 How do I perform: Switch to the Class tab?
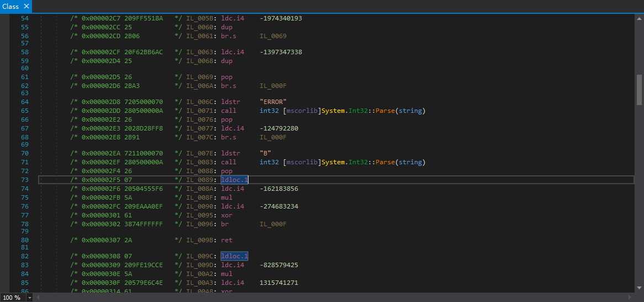10,7
